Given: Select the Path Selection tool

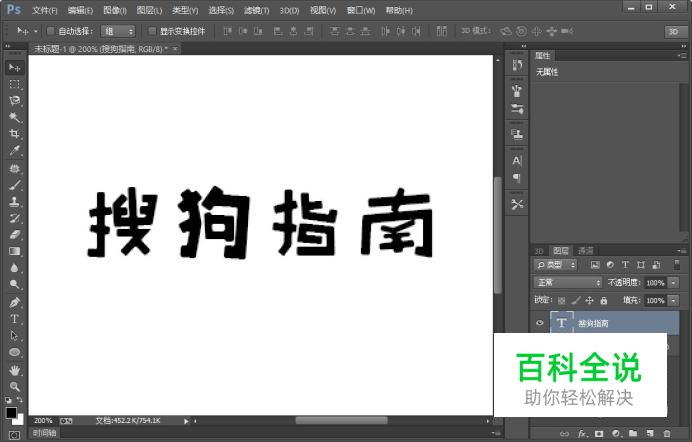Looking at the screenshot, I should [14, 336].
